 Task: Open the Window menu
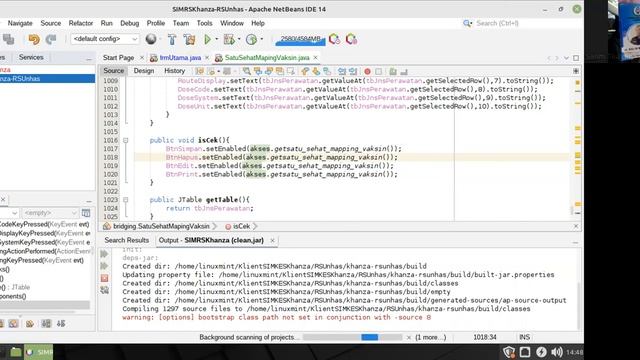pos(232,23)
